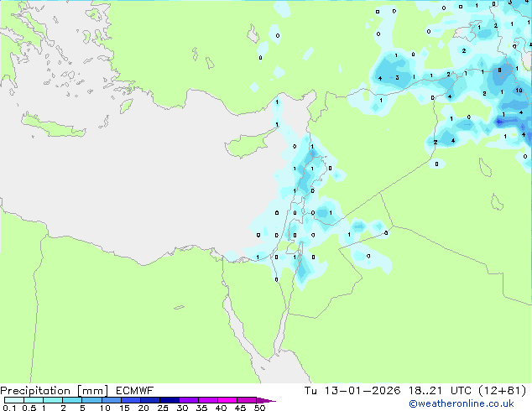
Task: Click the '18..21 UTC' time range text
Action: (440, 391)
